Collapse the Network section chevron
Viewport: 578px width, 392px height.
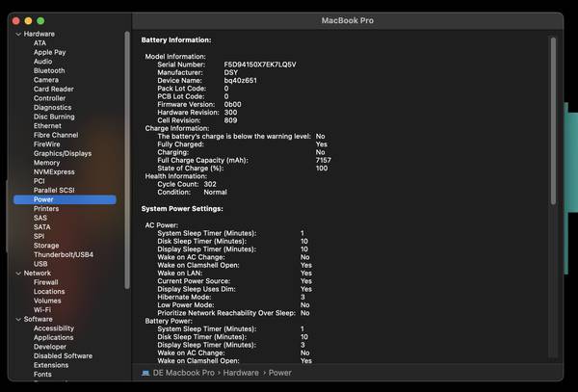click(x=18, y=274)
